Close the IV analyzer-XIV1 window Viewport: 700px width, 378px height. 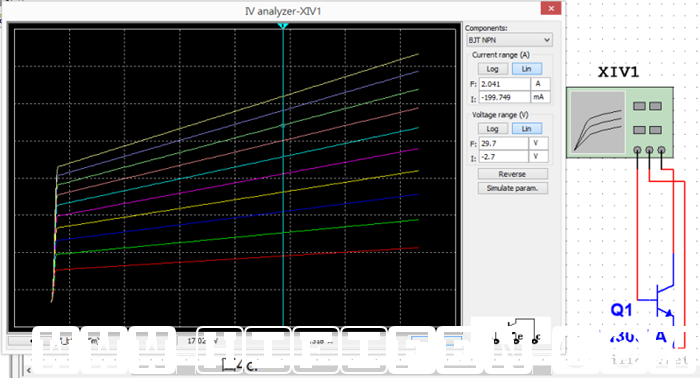coord(551,8)
